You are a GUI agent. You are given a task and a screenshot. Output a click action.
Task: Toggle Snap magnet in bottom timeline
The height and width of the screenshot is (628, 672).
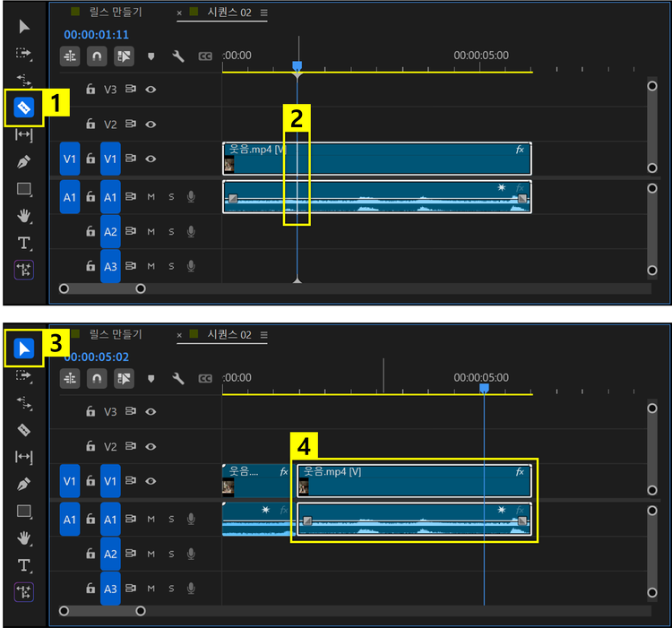click(97, 379)
